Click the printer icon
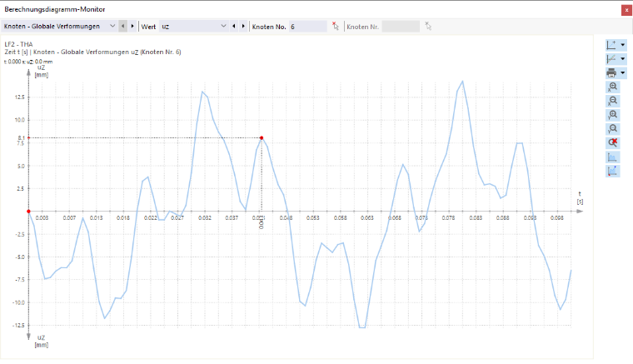Image resolution: width=633 pixels, height=364 pixels. (612, 73)
